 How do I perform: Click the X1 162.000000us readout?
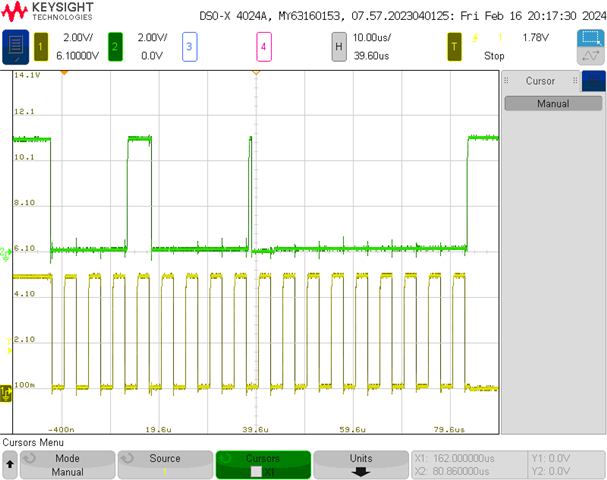tap(454, 458)
